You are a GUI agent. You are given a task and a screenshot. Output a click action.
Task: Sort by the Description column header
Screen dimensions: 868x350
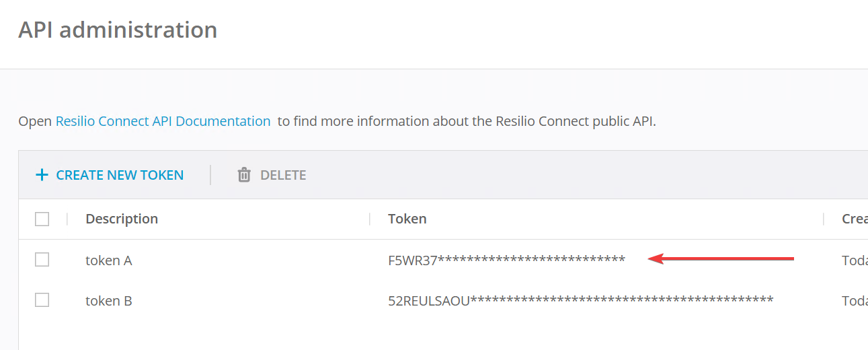[x=122, y=219]
